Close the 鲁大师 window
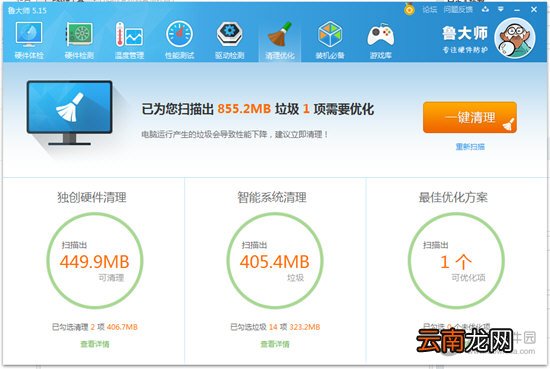The width and height of the screenshot is (550, 369). point(534,9)
